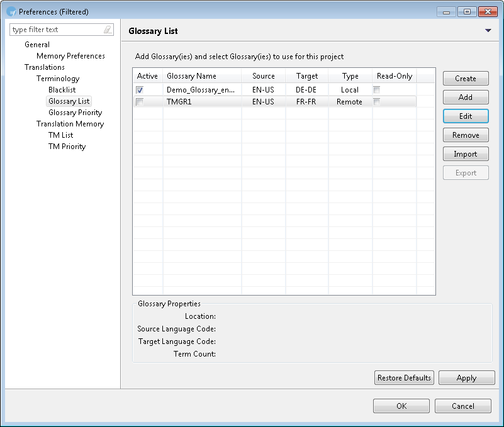Click the Create glossary button
Image resolution: width=504 pixels, height=427 pixels.
tap(466, 79)
